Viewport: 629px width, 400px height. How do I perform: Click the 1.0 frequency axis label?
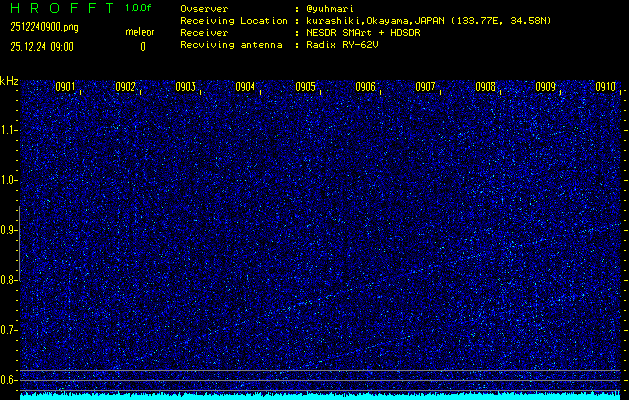(x=9, y=180)
